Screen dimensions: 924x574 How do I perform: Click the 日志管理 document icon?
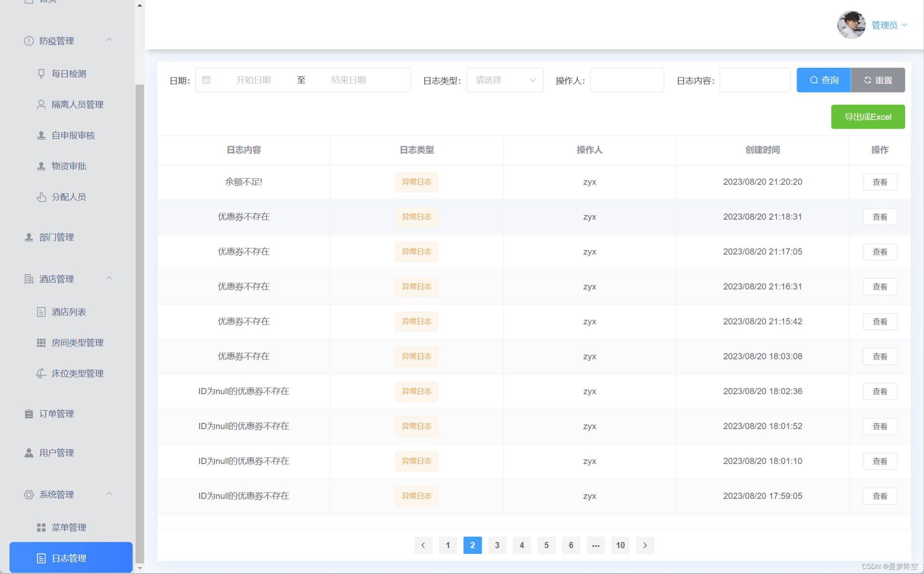pos(41,558)
